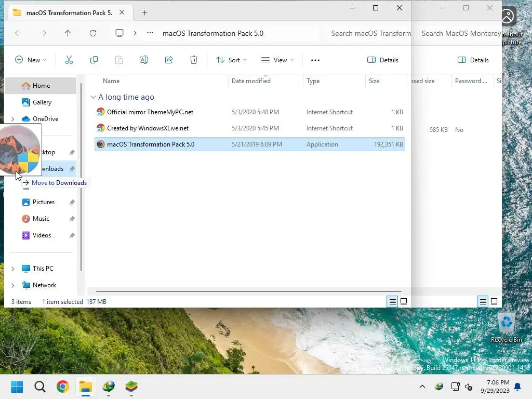532x399 pixels.
Task: Open the Sort dropdown menu
Action: tap(231, 60)
